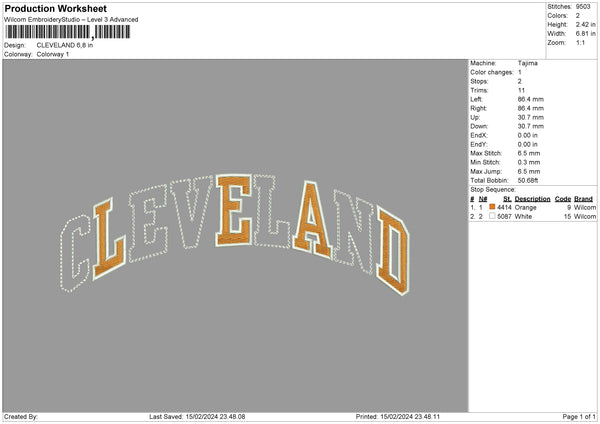Screen dimensions: 600x424
Task: Click the 'Max Jump:' value 6.5 mm
Action: coord(529,171)
